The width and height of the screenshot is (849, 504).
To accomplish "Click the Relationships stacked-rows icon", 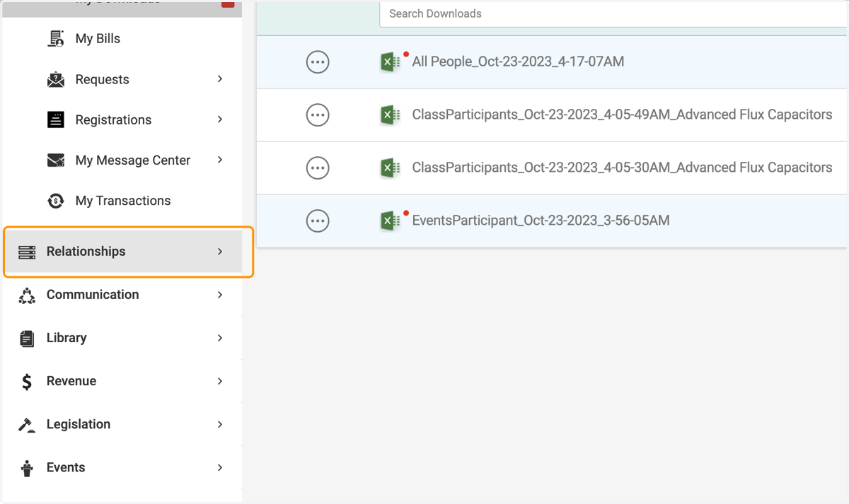I will point(27,252).
